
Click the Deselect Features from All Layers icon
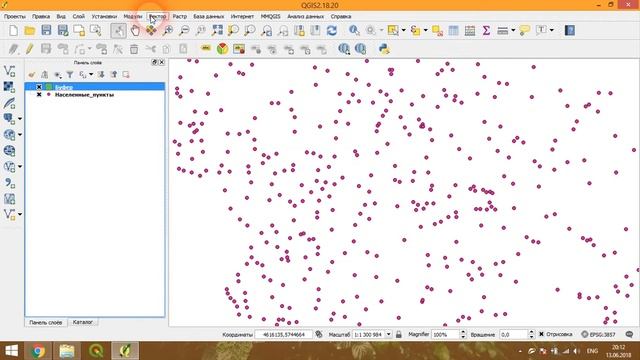click(437, 31)
